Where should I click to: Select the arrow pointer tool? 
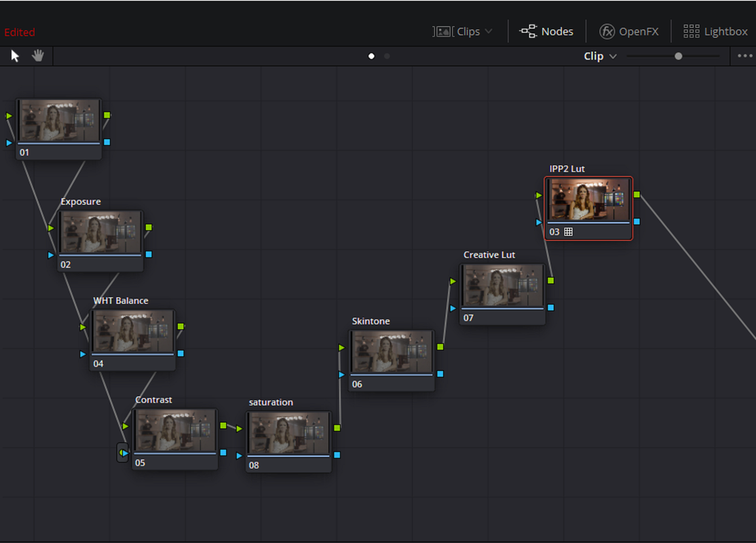click(15, 56)
